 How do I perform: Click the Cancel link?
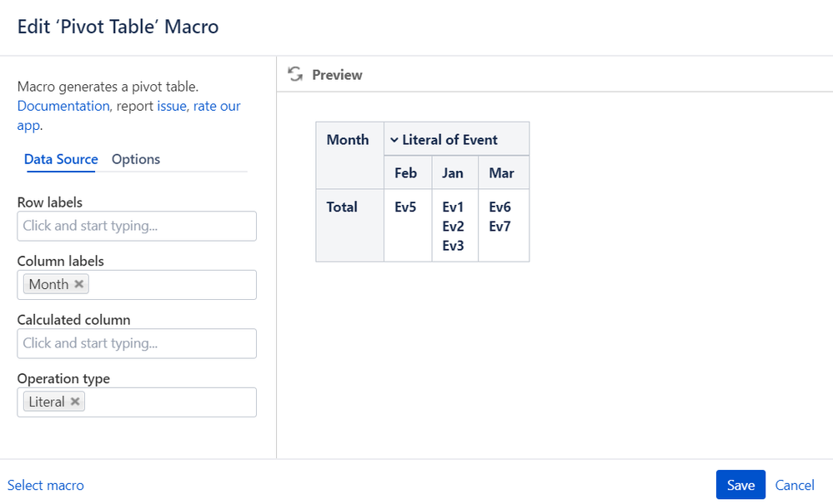795,485
